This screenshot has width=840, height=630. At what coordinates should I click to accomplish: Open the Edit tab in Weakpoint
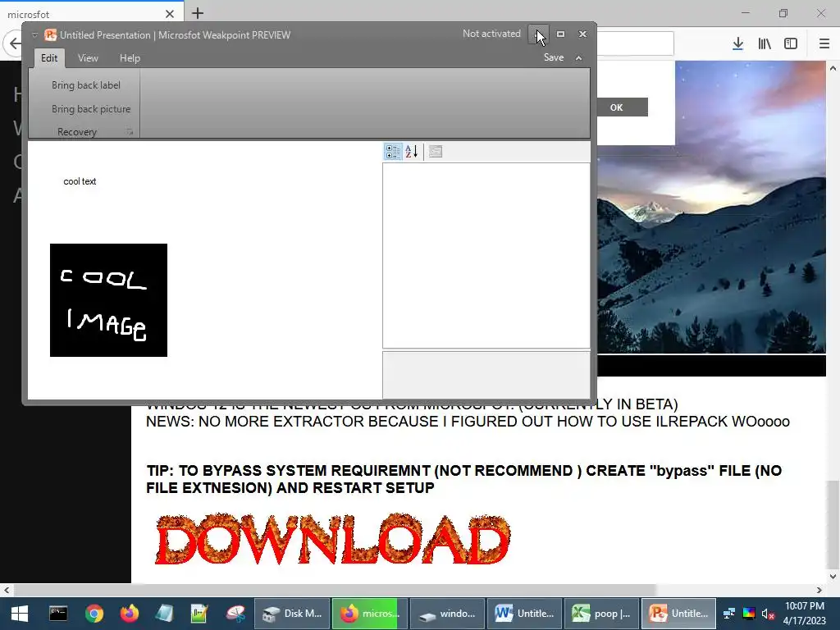pos(49,58)
